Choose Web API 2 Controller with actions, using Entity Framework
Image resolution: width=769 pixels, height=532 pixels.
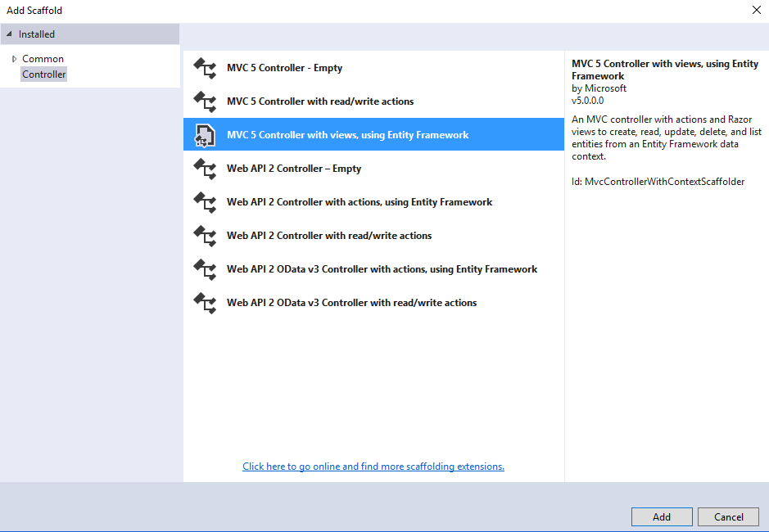click(373, 202)
